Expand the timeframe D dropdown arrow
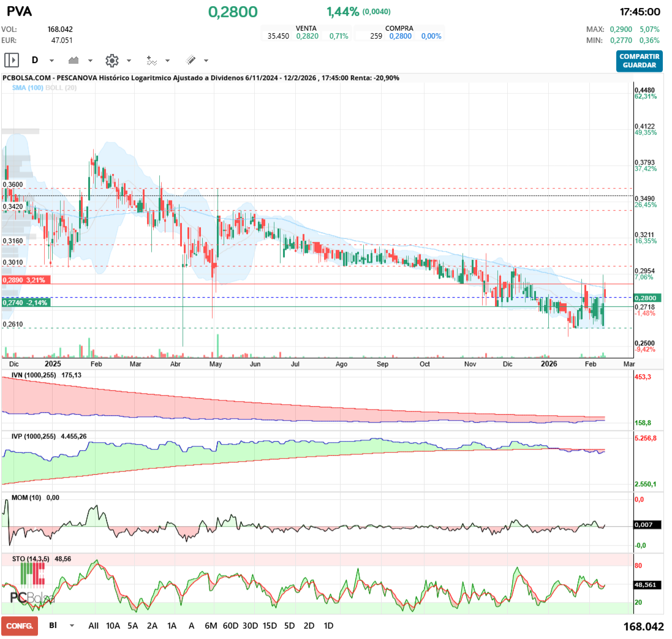 51,61
